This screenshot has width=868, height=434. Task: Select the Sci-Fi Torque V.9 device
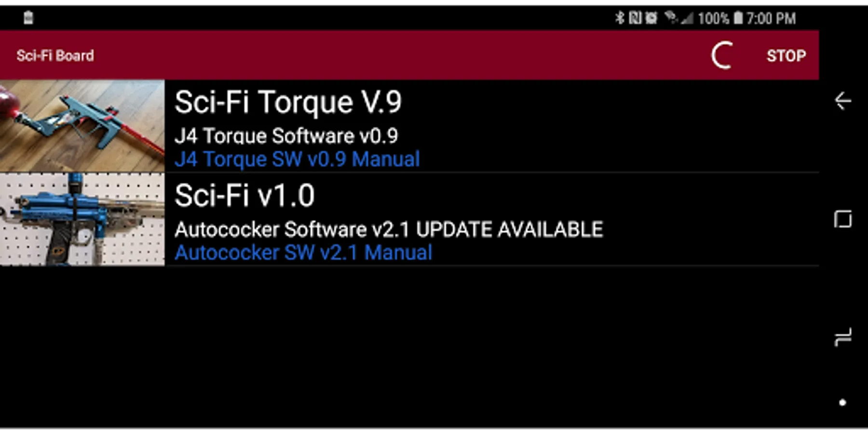[x=409, y=126]
